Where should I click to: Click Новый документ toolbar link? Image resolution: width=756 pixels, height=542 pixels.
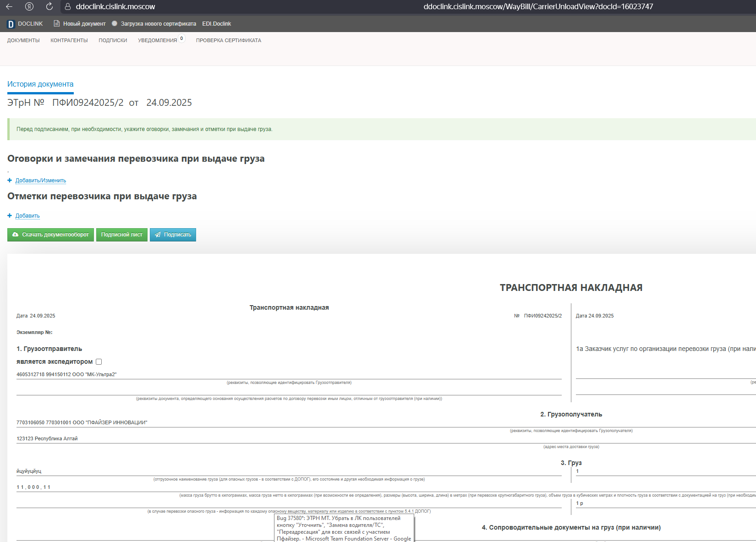[84, 24]
